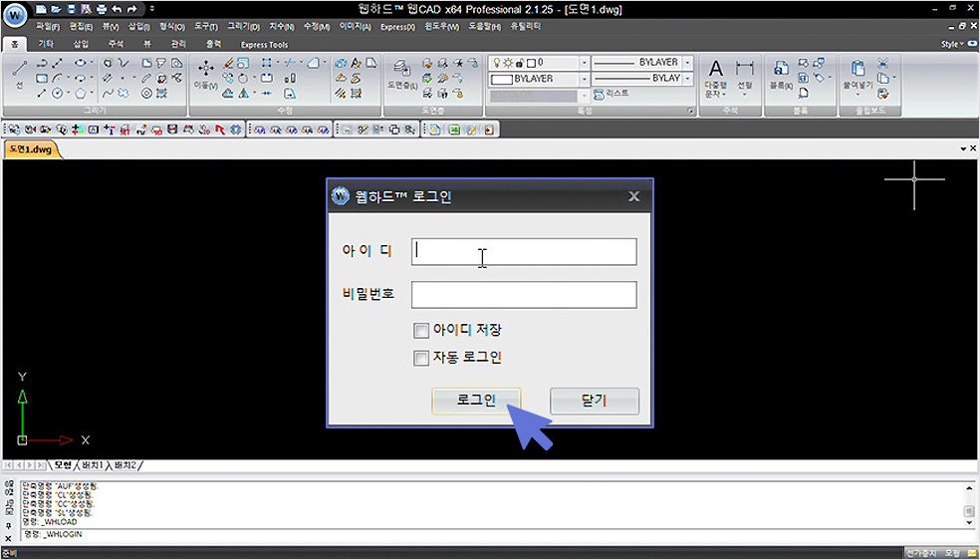This screenshot has height=560, width=980.
Task: Select the 도면1.dwg document tab
Action: coord(31,150)
